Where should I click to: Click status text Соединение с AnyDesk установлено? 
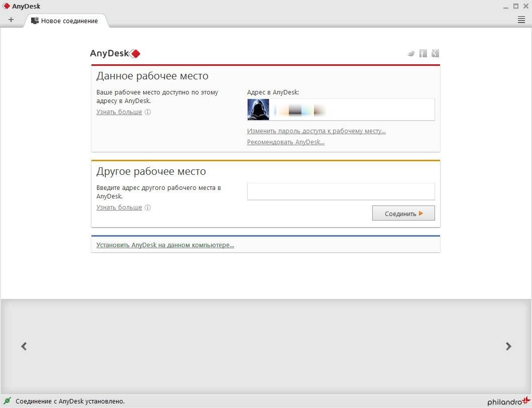pyautogui.click(x=70, y=401)
